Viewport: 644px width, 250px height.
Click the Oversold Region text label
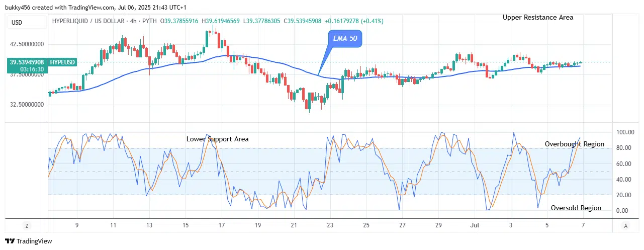click(576, 208)
